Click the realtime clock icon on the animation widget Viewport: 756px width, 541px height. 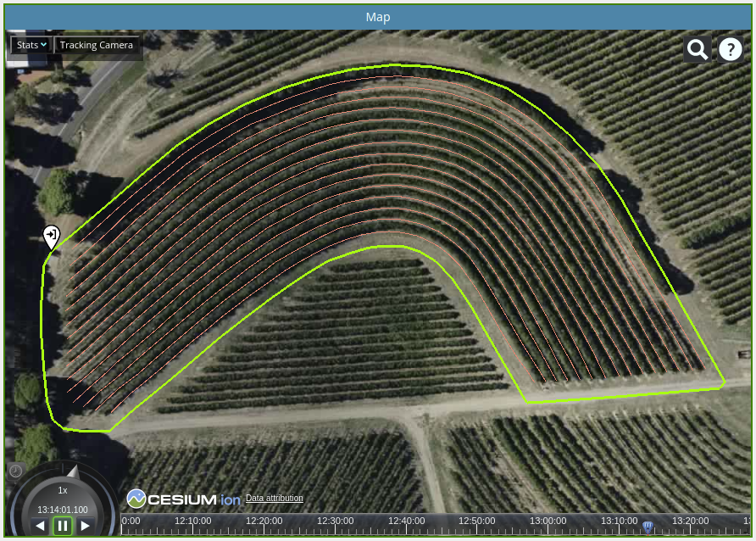(x=15, y=470)
